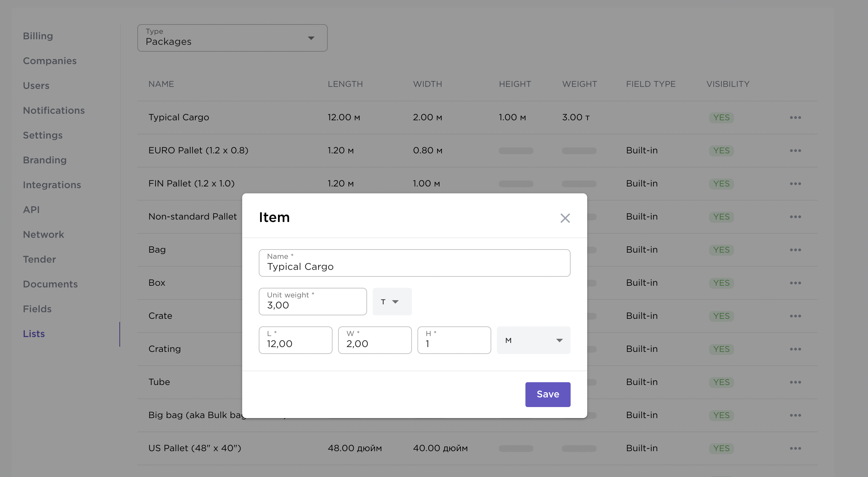Open Billing in the sidebar
Image resolution: width=868 pixels, height=477 pixels.
click(38, 36)
